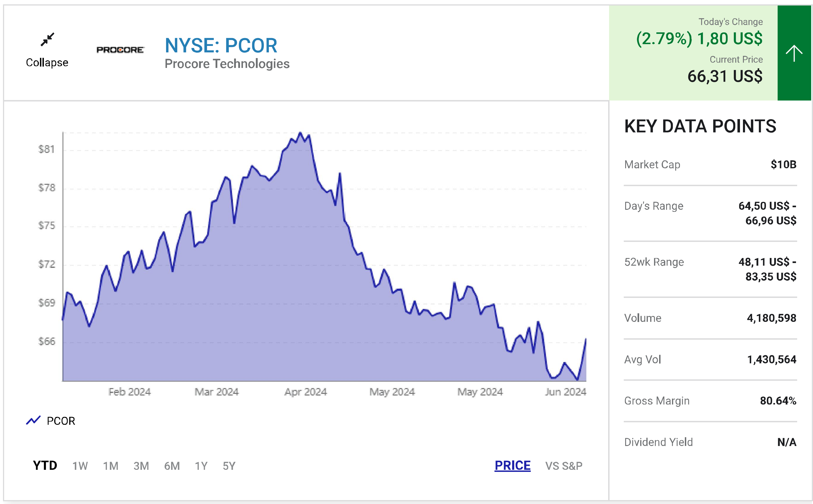The image size is (813, 504).
Task: Click the Gross Margin value 80.64%
Action: pos(778,401)
